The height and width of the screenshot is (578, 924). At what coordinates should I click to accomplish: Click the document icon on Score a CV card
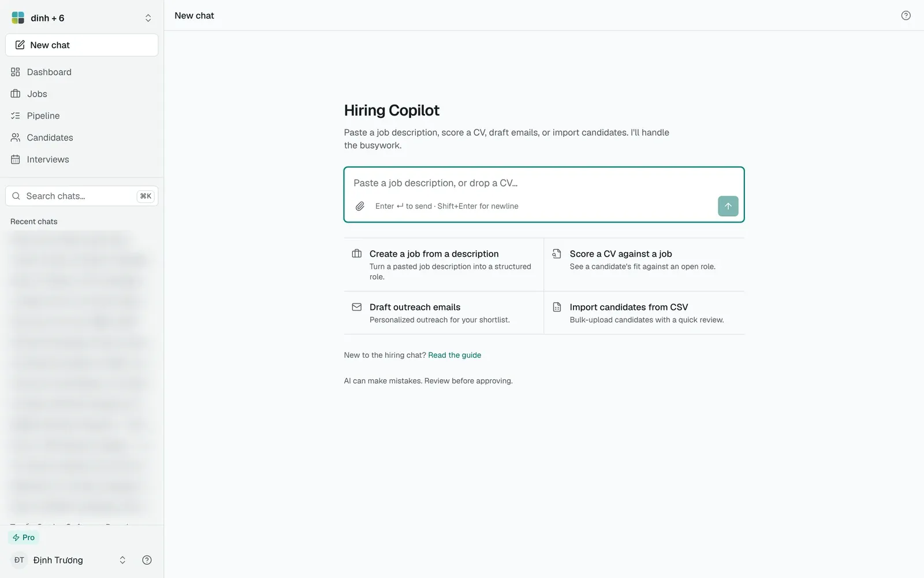(x=557, y=254)
